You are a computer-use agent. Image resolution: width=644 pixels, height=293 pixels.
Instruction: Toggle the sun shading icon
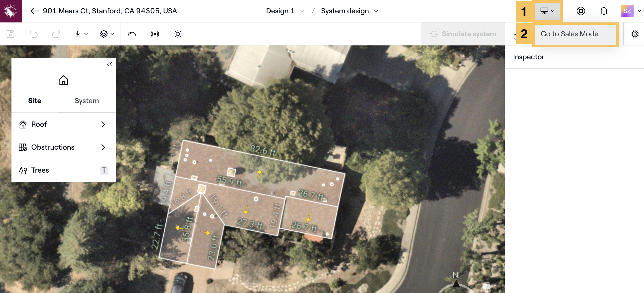[178, 34]
